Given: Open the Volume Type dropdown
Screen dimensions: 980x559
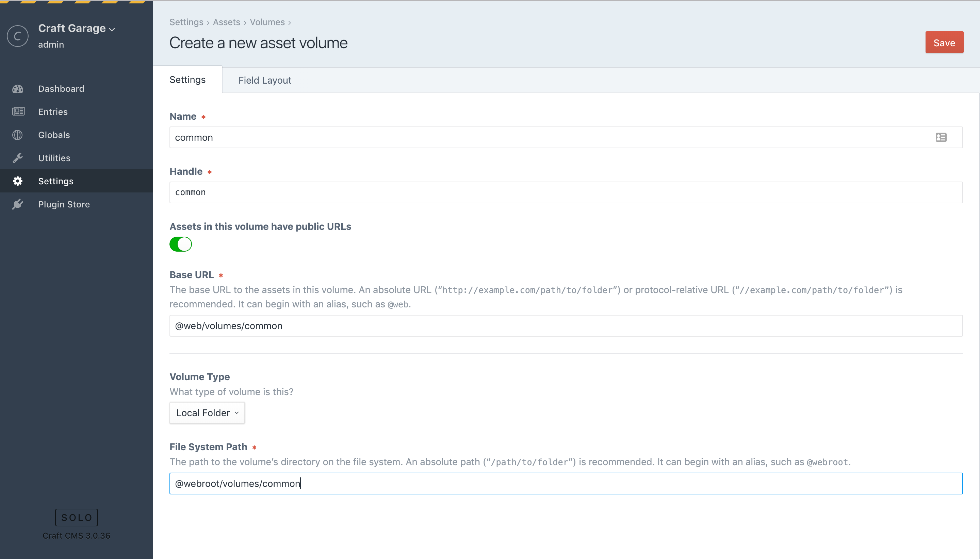Looking at the screenshot, I should pyautogui.click(x=207, y=413).
